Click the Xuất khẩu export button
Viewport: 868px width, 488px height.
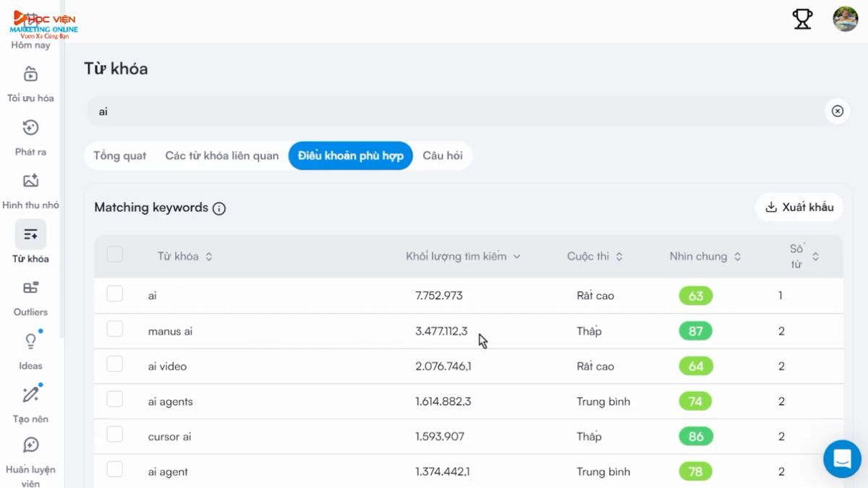click(x=799, y=207)
